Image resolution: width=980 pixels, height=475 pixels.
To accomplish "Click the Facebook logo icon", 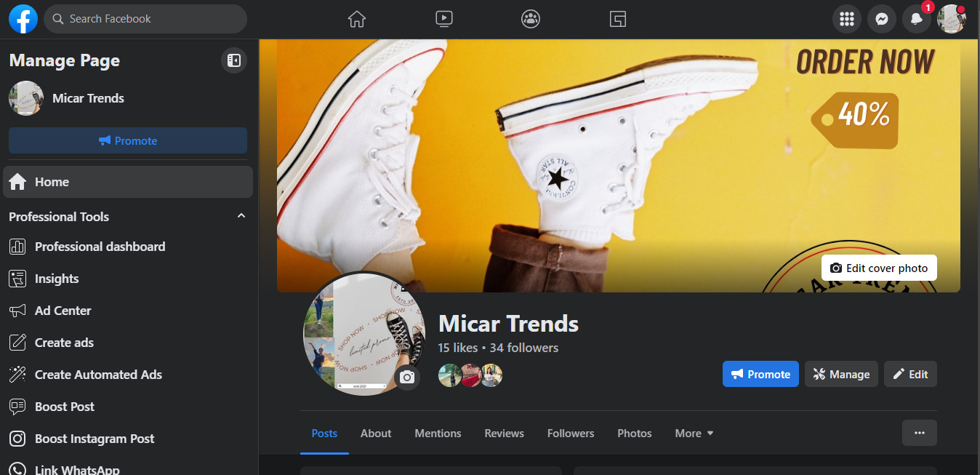I will tap(23, 19).
